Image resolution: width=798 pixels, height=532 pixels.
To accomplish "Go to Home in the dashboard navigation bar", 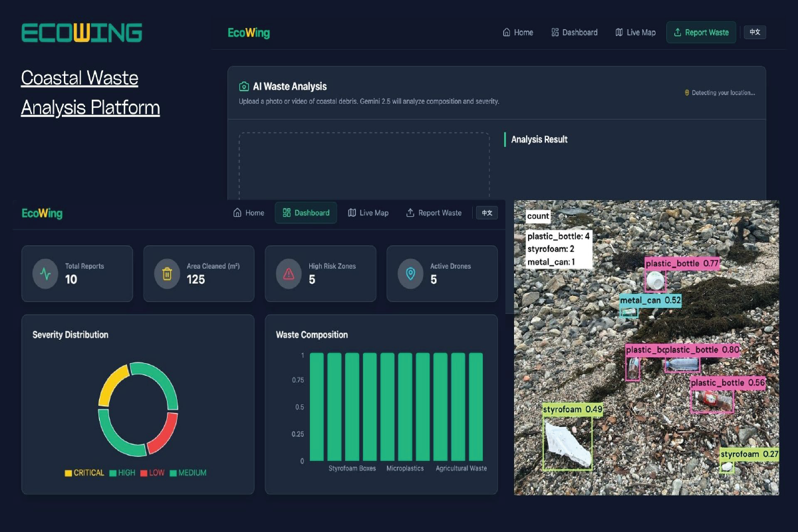I will tap(248, 213).
